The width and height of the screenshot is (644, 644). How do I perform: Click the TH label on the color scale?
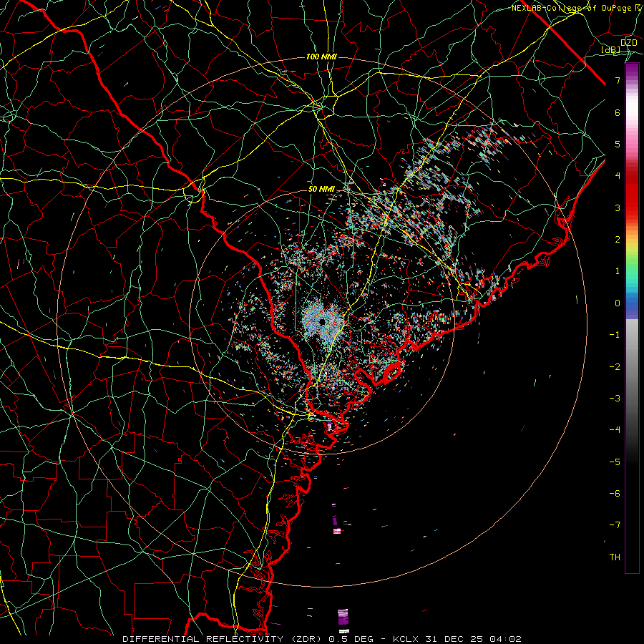(x=615, y=557)
